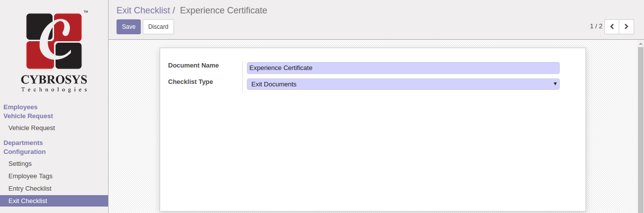Go to next record arrow

(627, 27)
